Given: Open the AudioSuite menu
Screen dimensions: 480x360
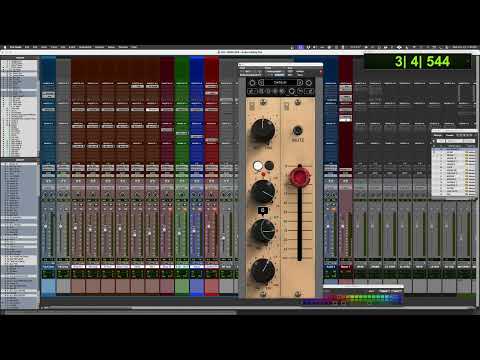Looking at the screenshot, I should [85, 47].
